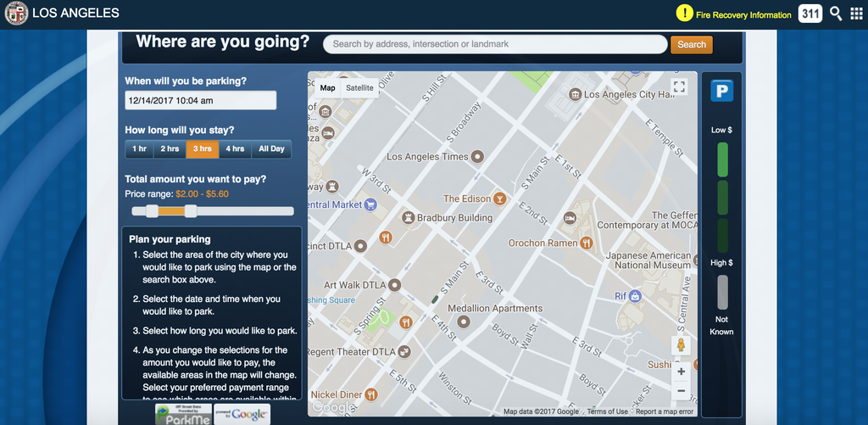Click the Los Angeles city seal logo
The image size is (868, 425).
click(16, 14)
